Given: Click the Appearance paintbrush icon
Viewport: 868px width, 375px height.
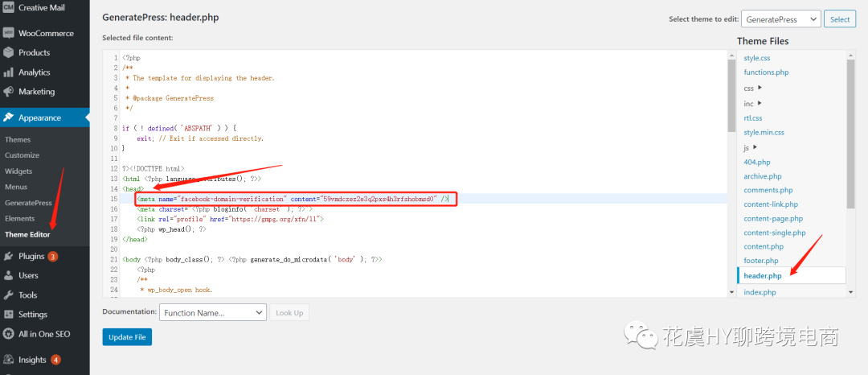Looking at the screenshot, I should tap(8, 117).
